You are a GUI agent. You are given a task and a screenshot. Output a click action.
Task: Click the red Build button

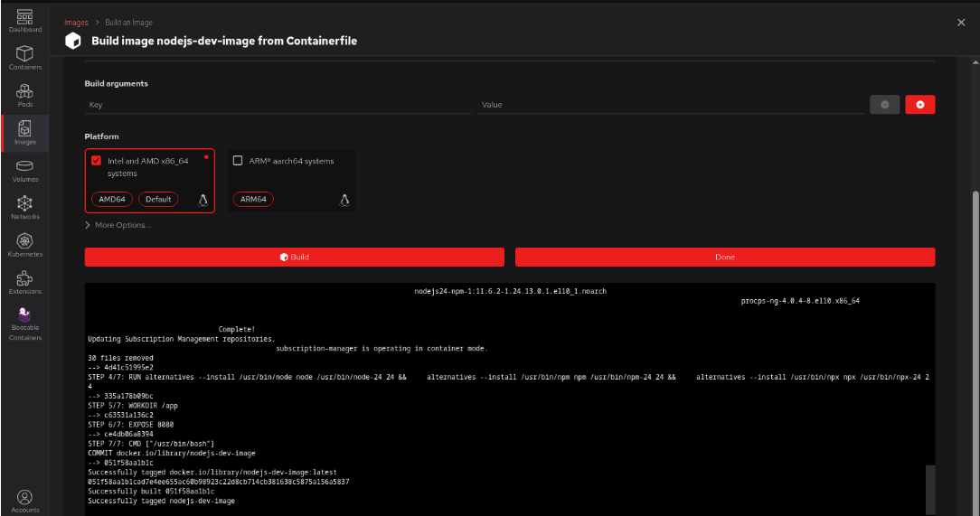click(295, 258)
